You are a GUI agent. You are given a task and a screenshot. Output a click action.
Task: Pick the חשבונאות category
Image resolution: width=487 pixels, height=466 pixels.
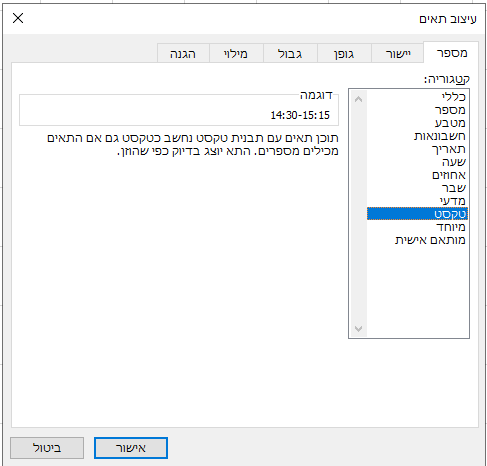point(417,136)
